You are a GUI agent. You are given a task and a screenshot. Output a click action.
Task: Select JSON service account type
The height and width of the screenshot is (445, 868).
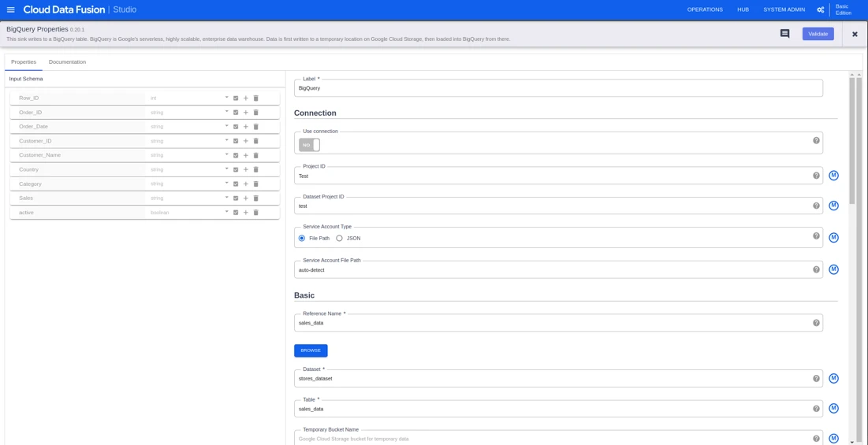(x=339, y=239)
